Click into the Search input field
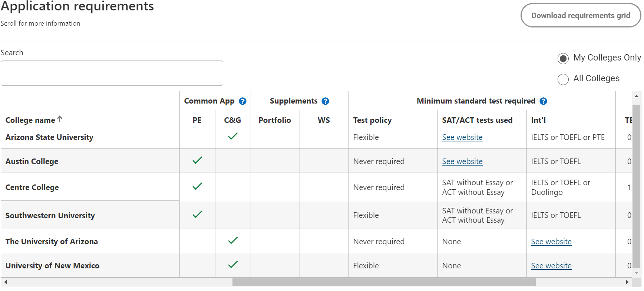The width and height of the screenshot is (644, 291). coord(112,73)
